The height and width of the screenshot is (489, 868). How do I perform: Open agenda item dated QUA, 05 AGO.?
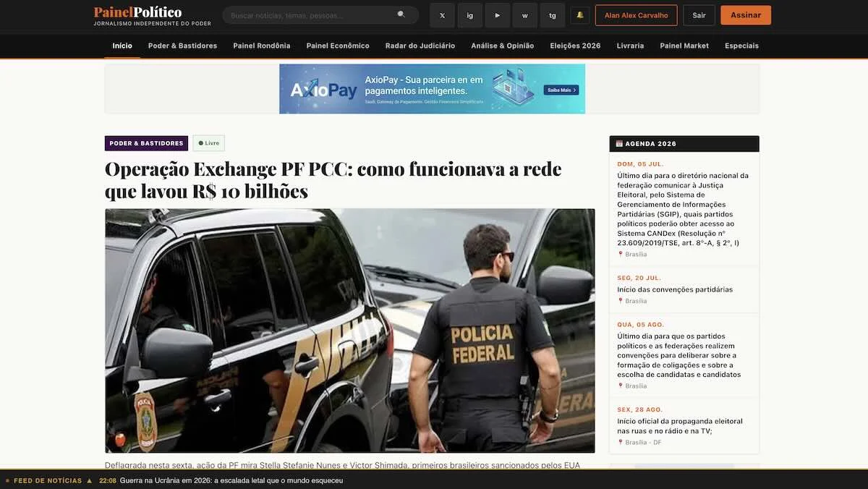pyautogui.click(x=684, y=355)
